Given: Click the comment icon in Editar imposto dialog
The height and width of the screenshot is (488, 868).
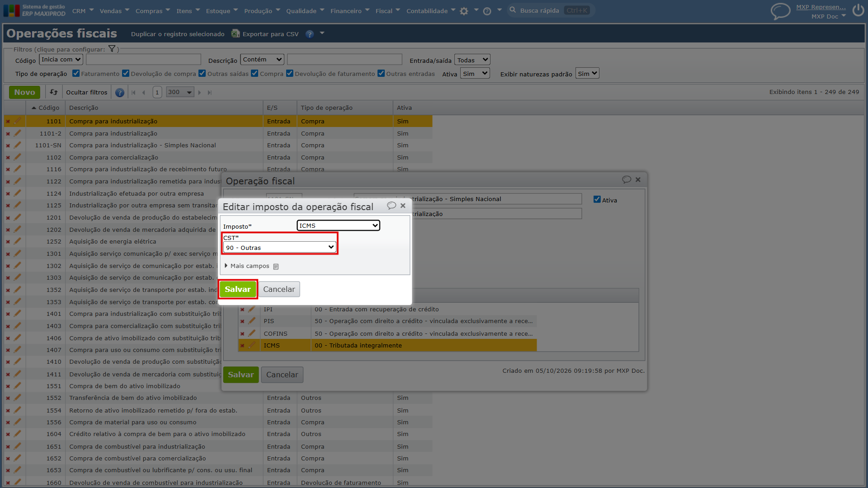Looking at the screenshot, I should pos(392,206).
